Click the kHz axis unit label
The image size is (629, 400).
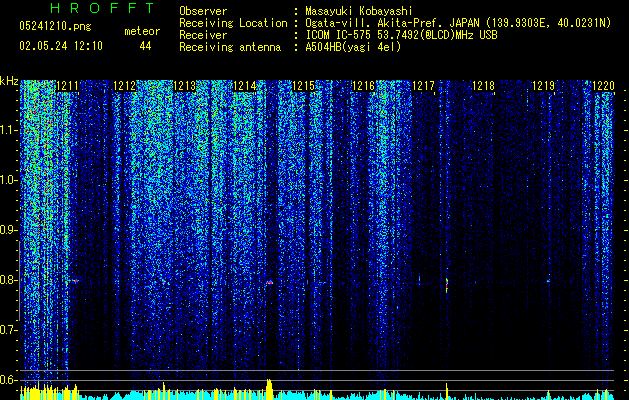(x=9, y=81)
